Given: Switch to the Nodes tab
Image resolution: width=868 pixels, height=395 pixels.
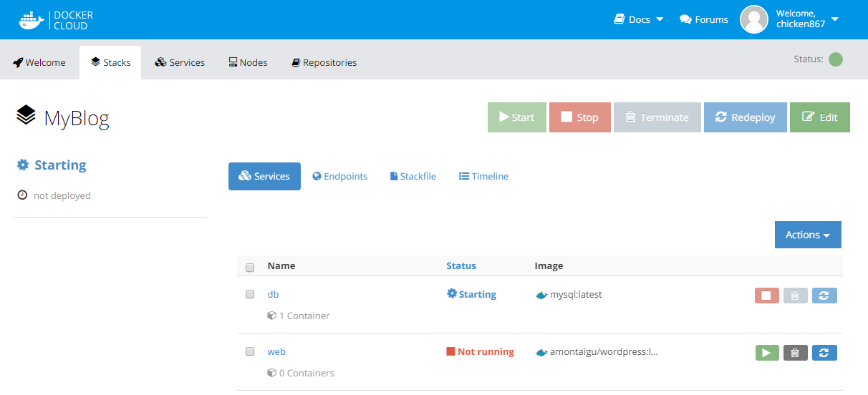Looking at the screenshot, I should (x=248, y=62).
